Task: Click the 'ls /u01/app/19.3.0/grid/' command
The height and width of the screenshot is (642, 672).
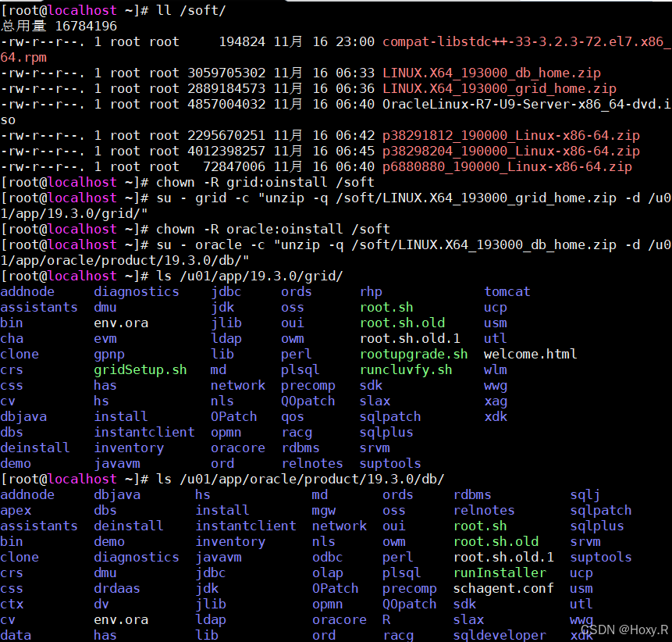Action: click(250, 276)
